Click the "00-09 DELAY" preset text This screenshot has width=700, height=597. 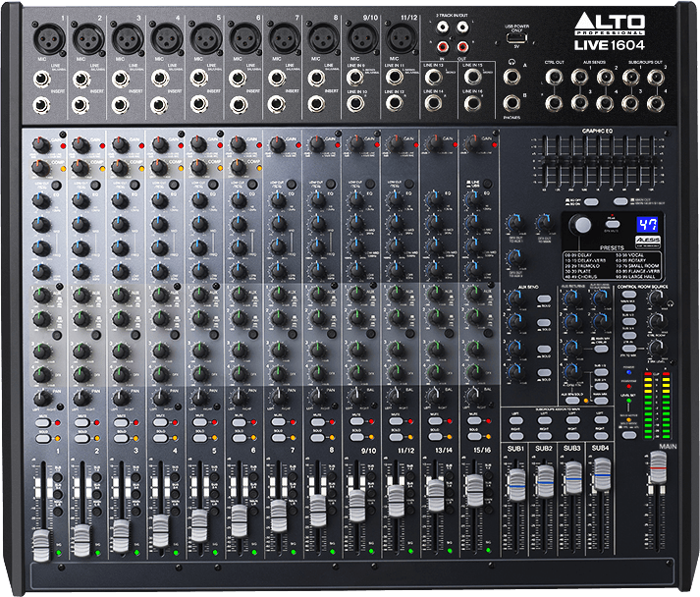pos(578,255)
